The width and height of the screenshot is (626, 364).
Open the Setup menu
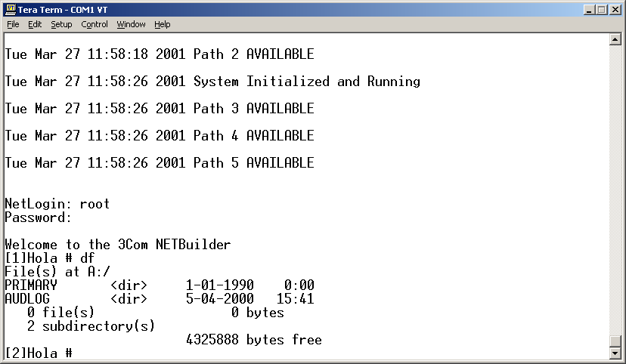(61, 24)
